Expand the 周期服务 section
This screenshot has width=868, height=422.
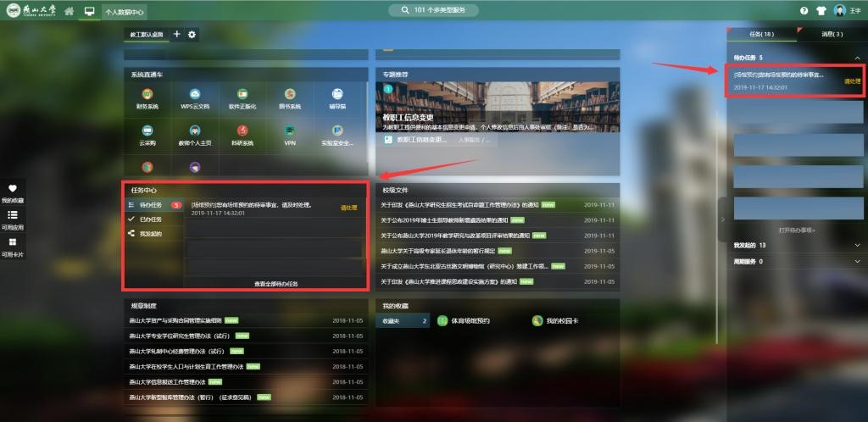(857, 261)
